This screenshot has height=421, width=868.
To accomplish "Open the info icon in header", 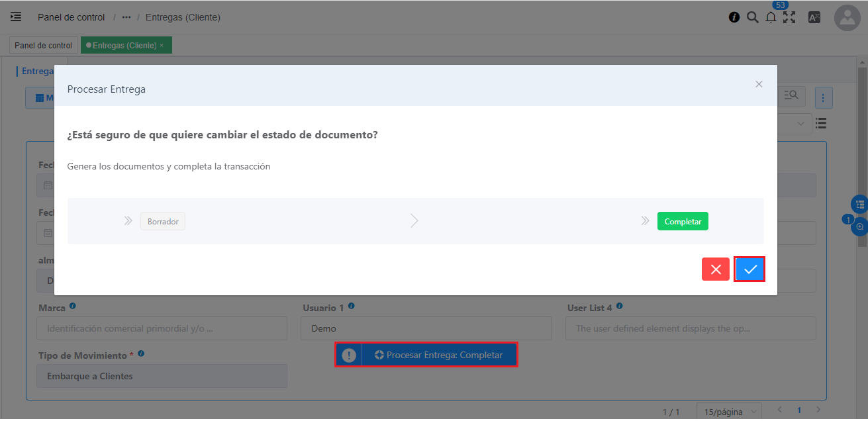I will pyautogui.click(x=734, y=18).
